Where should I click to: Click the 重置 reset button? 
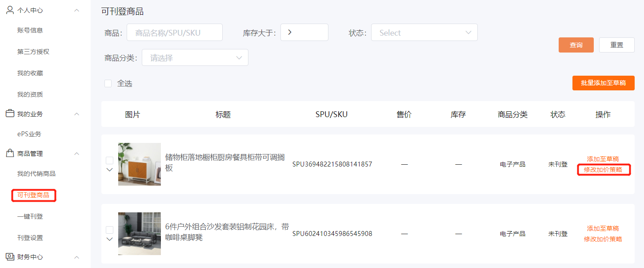pos(616,45)
